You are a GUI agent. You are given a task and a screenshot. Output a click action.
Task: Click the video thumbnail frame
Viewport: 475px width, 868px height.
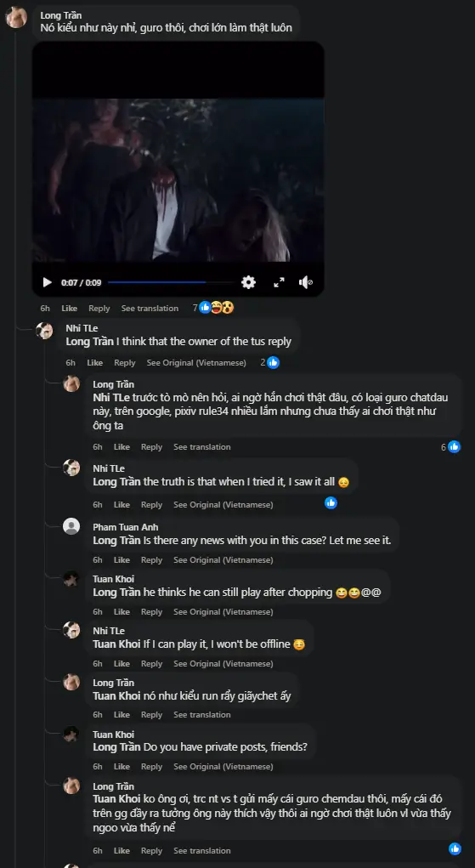[178, 180]
